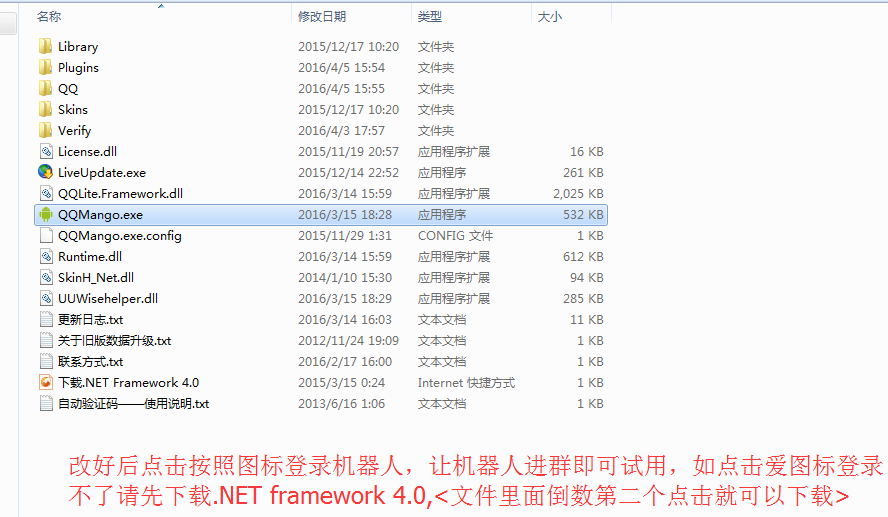
Task: Select the 联系方式.txt file name
Action: 91,361
